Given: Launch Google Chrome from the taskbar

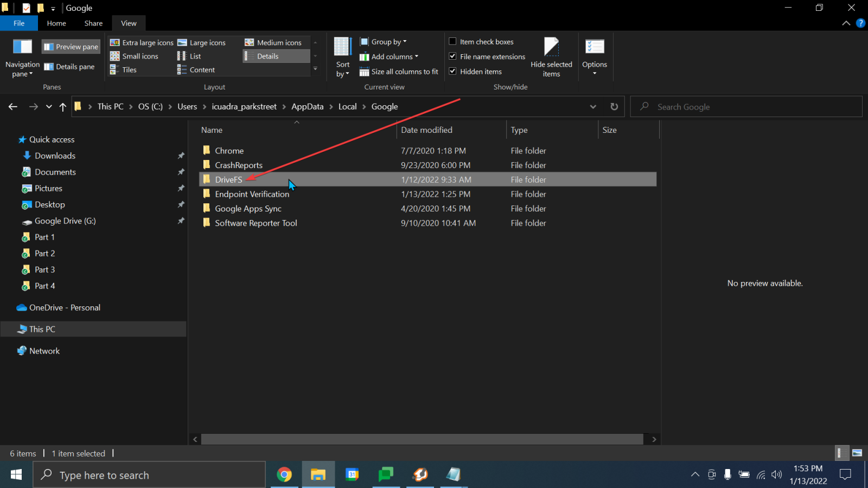Looking at the screenshot, I should (284, 475).
